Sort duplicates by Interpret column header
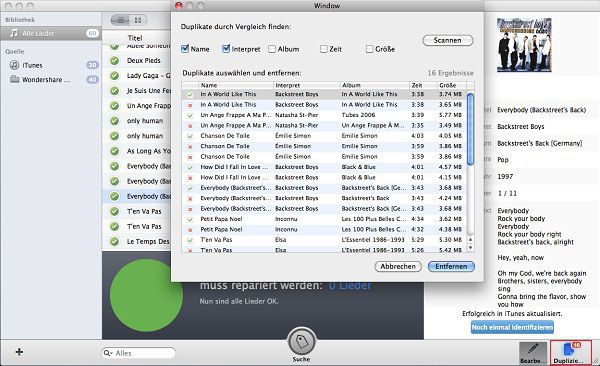 (307, 85)
